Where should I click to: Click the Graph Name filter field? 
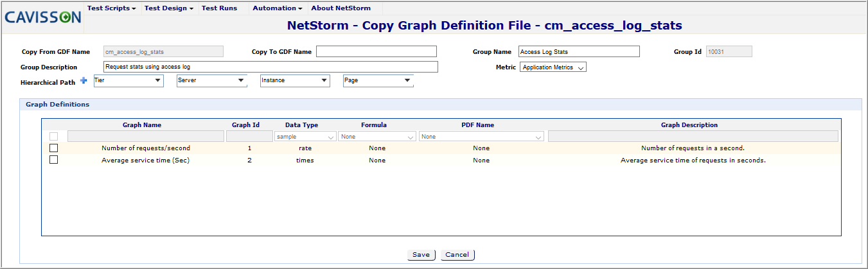tap(146, 136)
